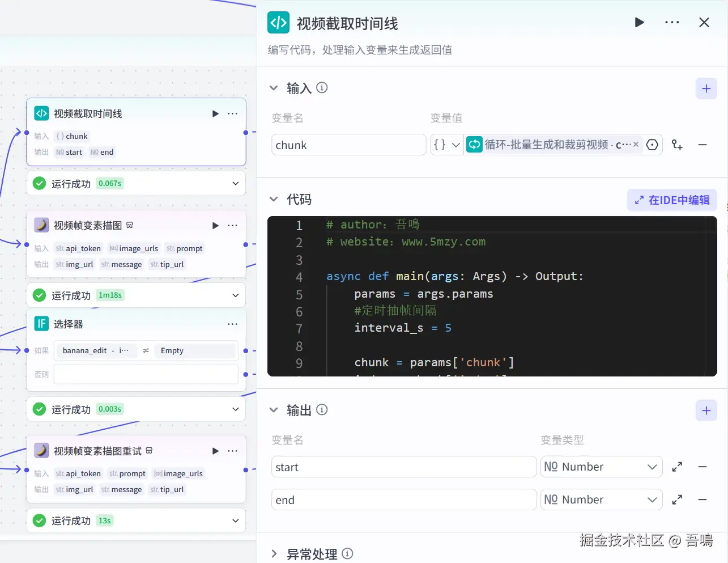Select the banana_edit condition in 选择器
Image resolution: width=728 pixels, height=563 pixels.
[146, 350]
